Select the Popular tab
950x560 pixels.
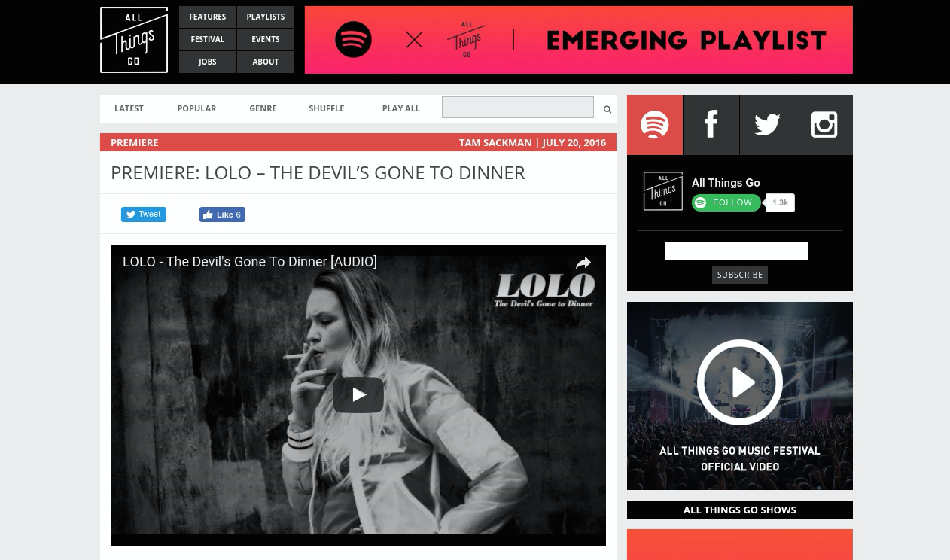point(196,108)
